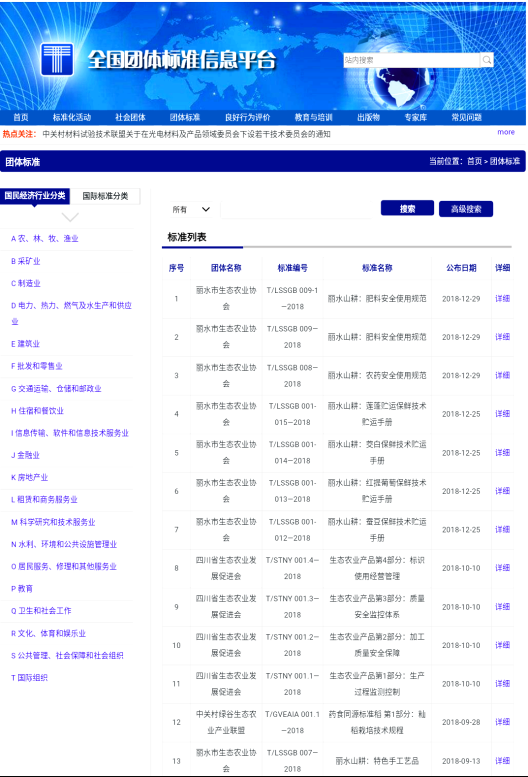Viewport: 528px width, 777px height.
Task: Select category C 制造业
Action: tap(26, 283)
